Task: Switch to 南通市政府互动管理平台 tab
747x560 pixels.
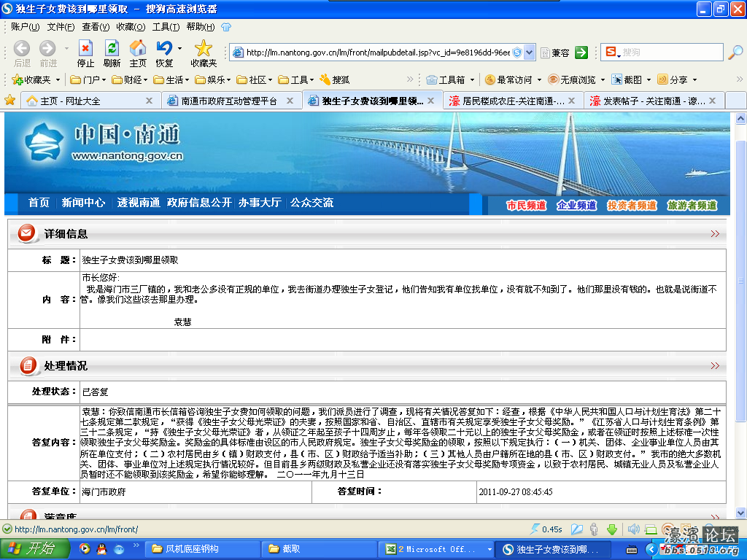Action: (230, 101)
